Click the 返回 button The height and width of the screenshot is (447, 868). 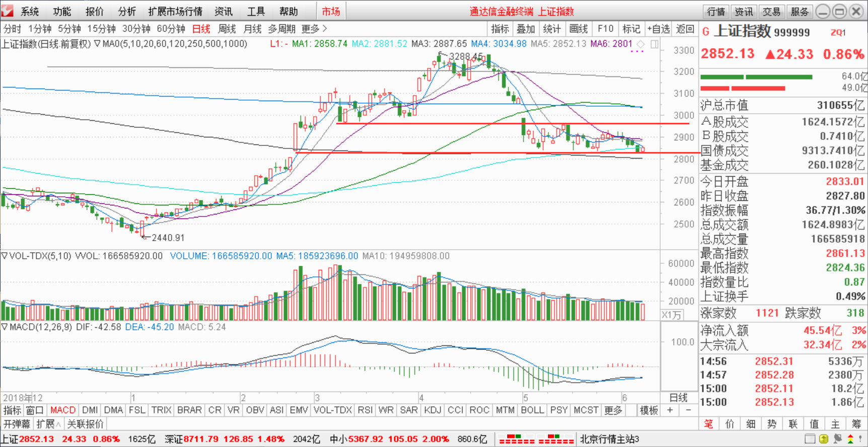pos(685,29)
